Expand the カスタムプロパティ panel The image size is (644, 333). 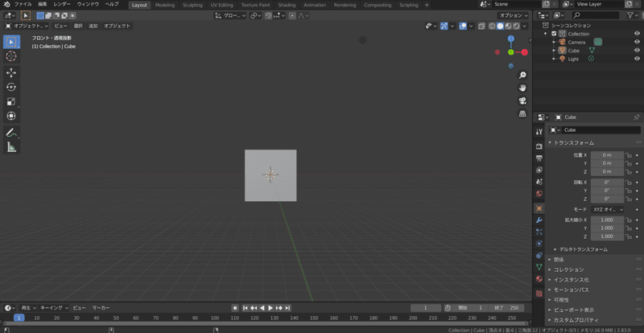click(x=576, y=320)
